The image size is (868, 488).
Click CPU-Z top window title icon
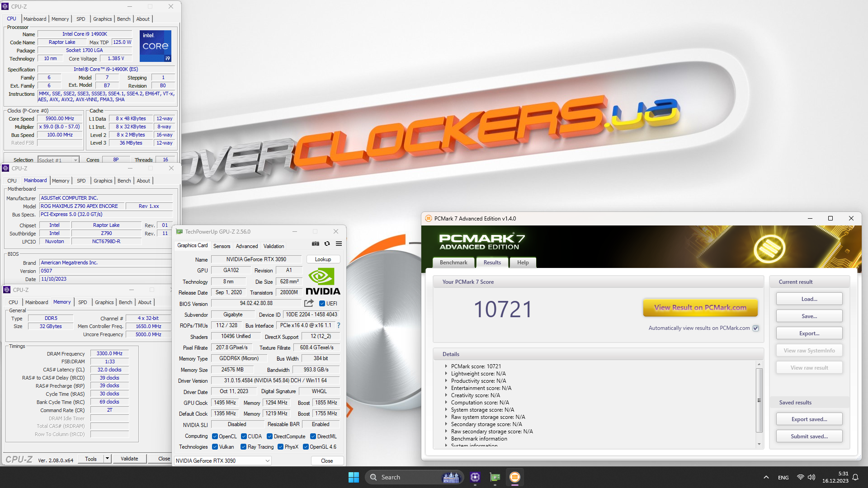[x=5, y=6]
